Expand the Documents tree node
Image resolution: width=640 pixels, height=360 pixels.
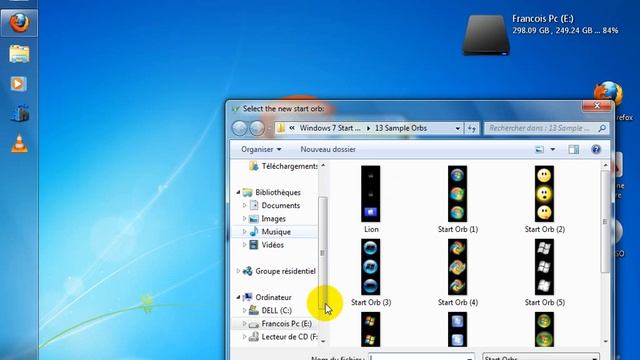pos(244,205)
